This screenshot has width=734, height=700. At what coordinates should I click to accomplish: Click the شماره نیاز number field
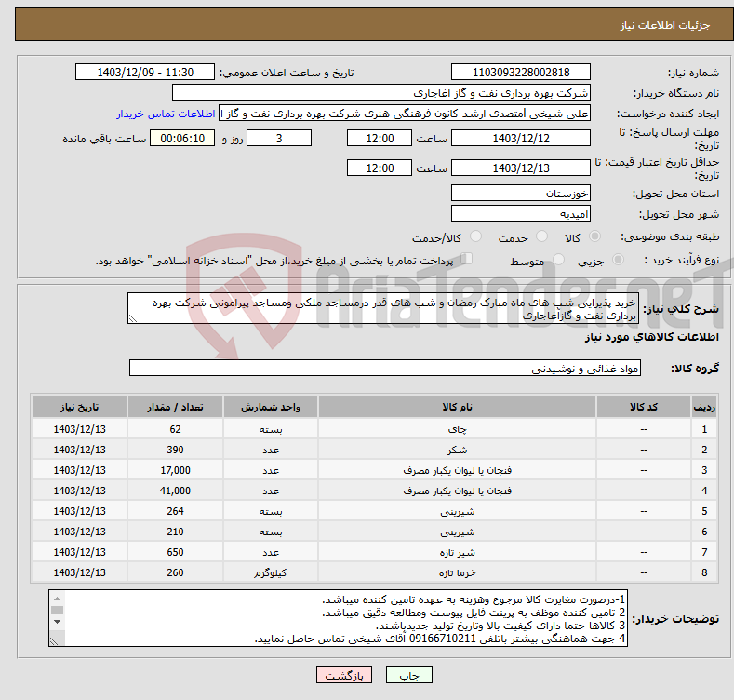pyautogui.click(x=521, y=73)
